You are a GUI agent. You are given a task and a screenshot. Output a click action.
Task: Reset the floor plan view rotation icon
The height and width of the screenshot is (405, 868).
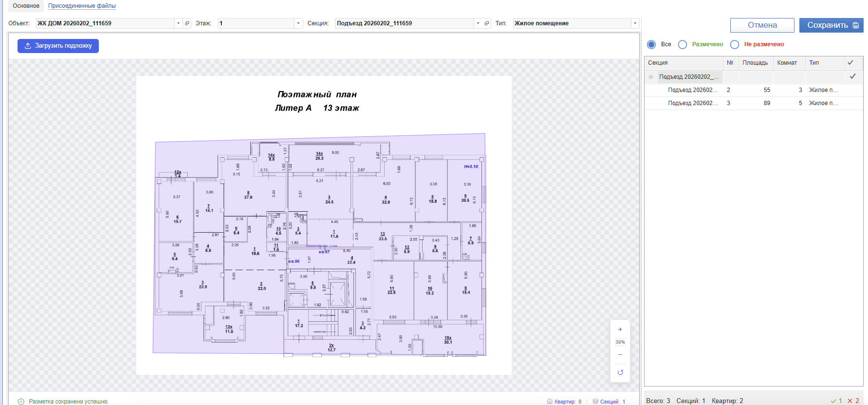620,372
